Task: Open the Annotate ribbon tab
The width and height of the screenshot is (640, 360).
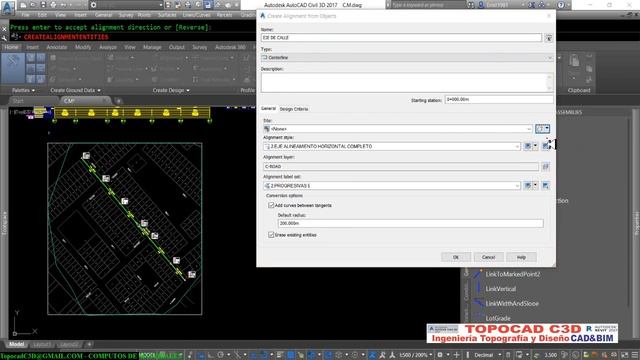Action: tap(57, 47)
